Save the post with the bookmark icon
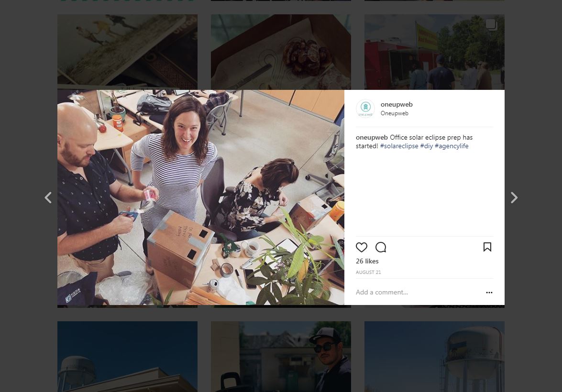Screen dimensions: 562x392 click(x=487, y=247)
